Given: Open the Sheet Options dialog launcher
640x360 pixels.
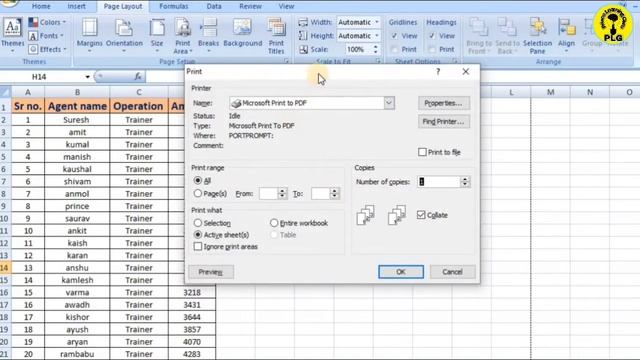Looking at the screenshot, I should pyautogui.click(x=455, y=61).
